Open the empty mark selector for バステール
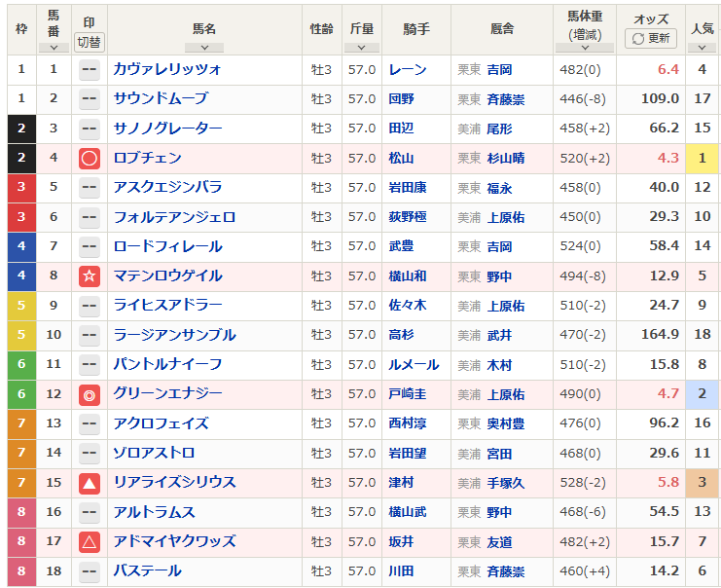The height and width of the screenshot is (588, 721). point(89,570)
